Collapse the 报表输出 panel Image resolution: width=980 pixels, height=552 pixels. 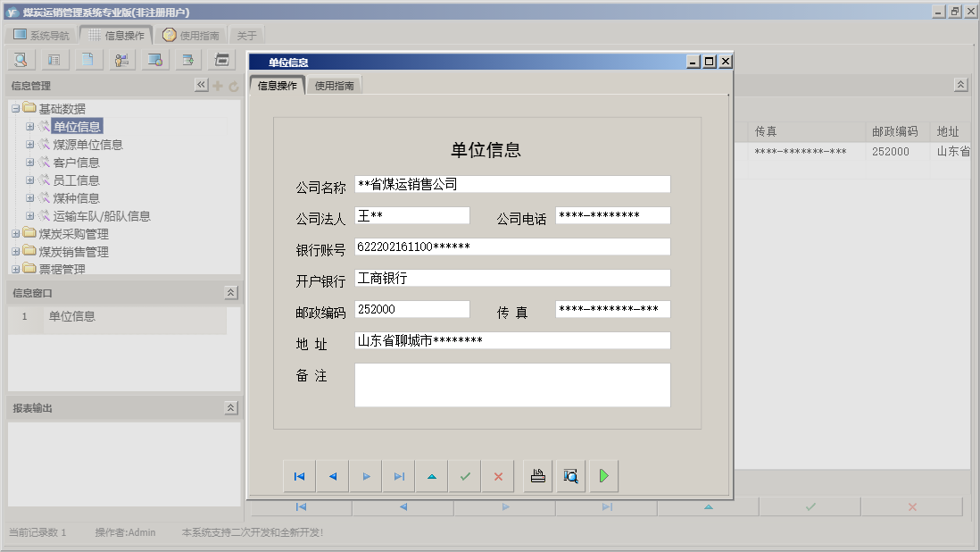pos(230,407)
